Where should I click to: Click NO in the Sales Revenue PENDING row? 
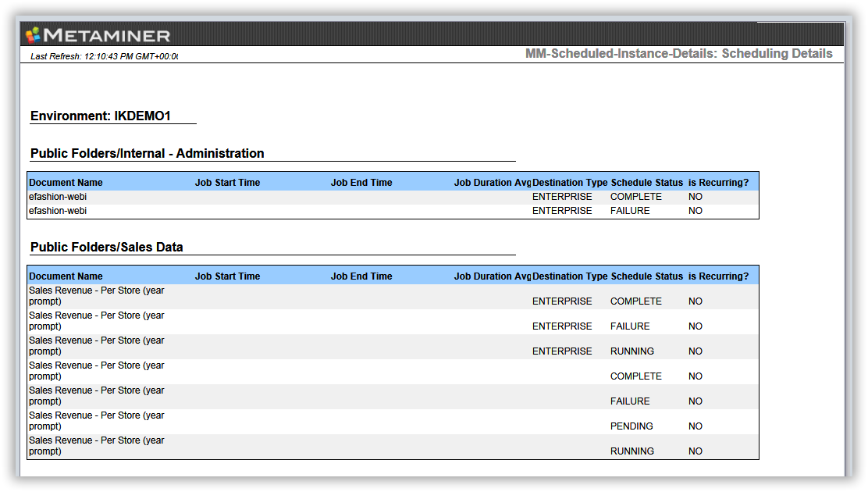coord(695,426)
